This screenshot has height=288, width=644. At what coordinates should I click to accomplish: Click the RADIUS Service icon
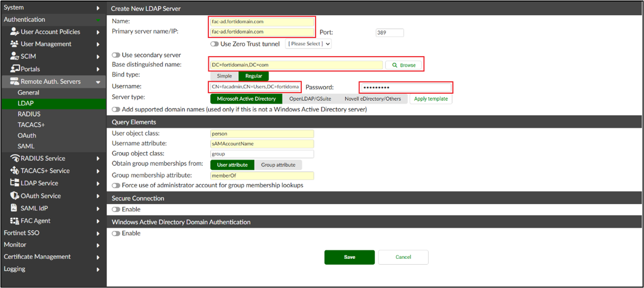(14, 159)
